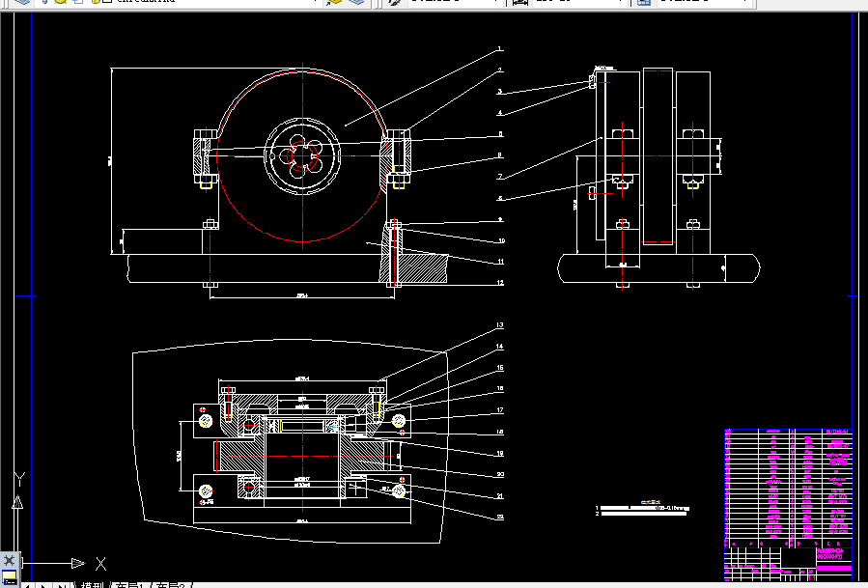868x588 pixels.
Task: Open the dimension style dropdown arrow
Action: pos(621,2)
